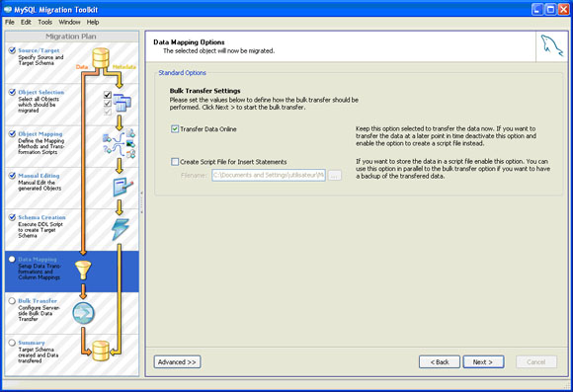
Task: Click the Bulk Transfer step radio circle
Action: (12, 301)
